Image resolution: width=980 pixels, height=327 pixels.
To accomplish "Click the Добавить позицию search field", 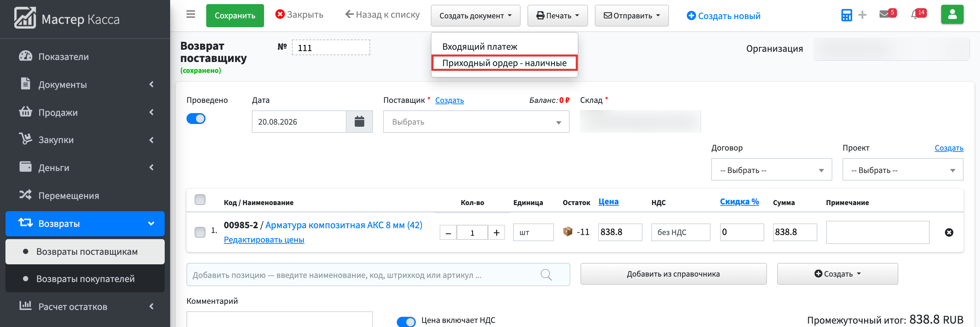I will pos(378,275).
